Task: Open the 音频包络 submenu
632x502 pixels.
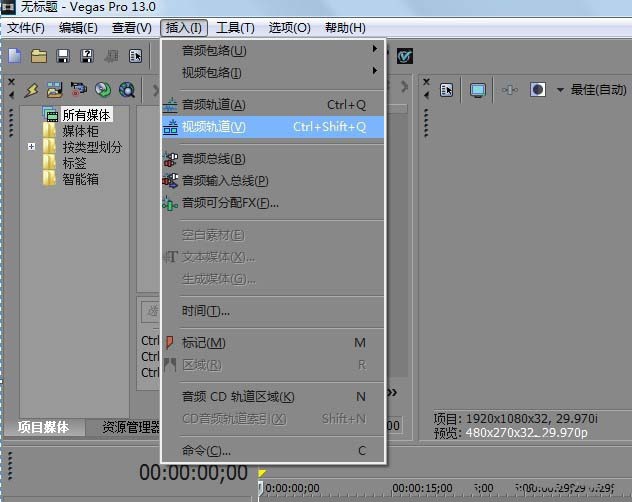Action: pyautogui.click(x=273, y=50)
